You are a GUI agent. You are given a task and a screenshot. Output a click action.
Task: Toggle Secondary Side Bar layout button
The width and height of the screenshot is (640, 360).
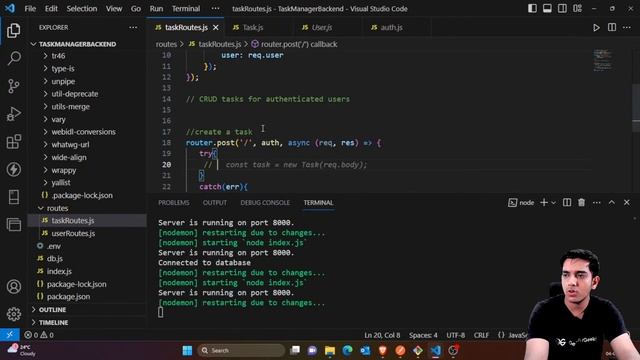point(562,9)
